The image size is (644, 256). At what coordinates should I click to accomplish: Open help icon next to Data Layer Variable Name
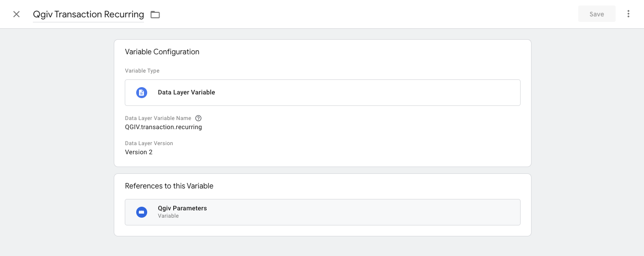[198, 118]
